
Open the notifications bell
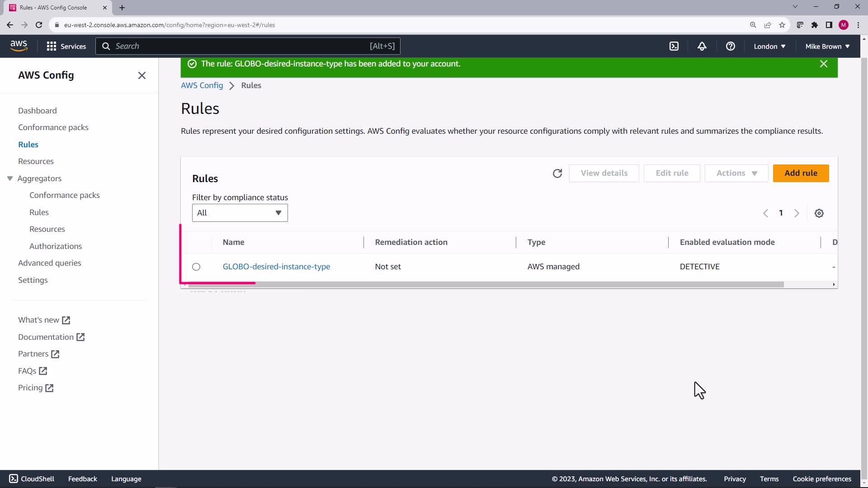click(x=702, y=46)
